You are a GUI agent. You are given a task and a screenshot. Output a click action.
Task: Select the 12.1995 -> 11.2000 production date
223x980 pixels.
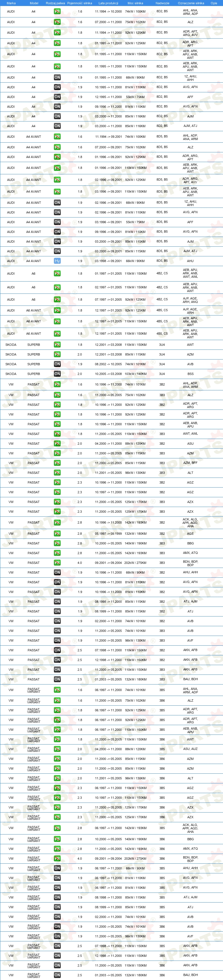[108, 97]
